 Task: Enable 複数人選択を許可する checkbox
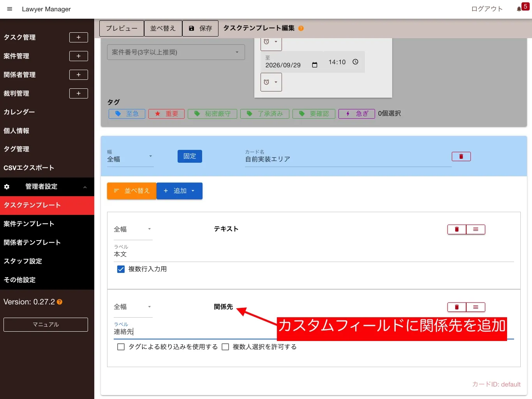(225, 347)
